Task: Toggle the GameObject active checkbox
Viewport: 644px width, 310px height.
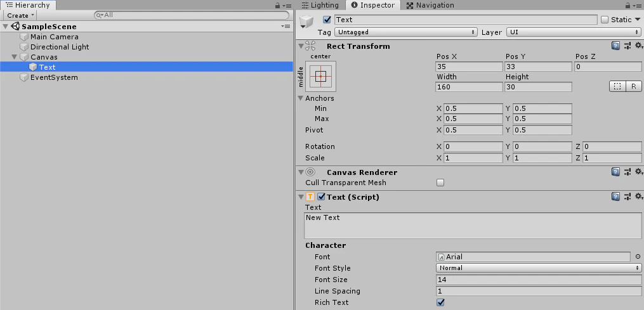Action: coord(327,19)
